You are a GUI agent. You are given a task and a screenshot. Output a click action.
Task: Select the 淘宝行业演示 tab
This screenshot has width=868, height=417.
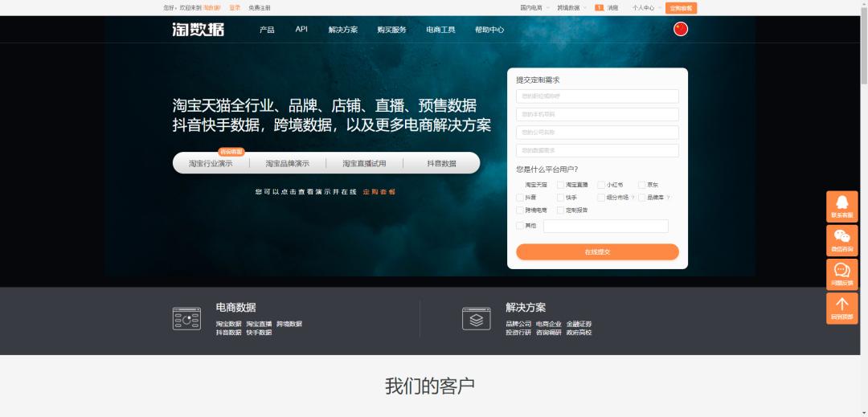211,163
